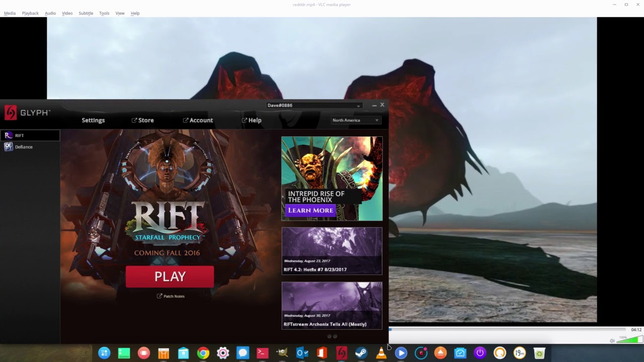This screenshot has width=644, height=362.
Task: Expand the Dave#0886 account dropdown
Action: [314, 106]
